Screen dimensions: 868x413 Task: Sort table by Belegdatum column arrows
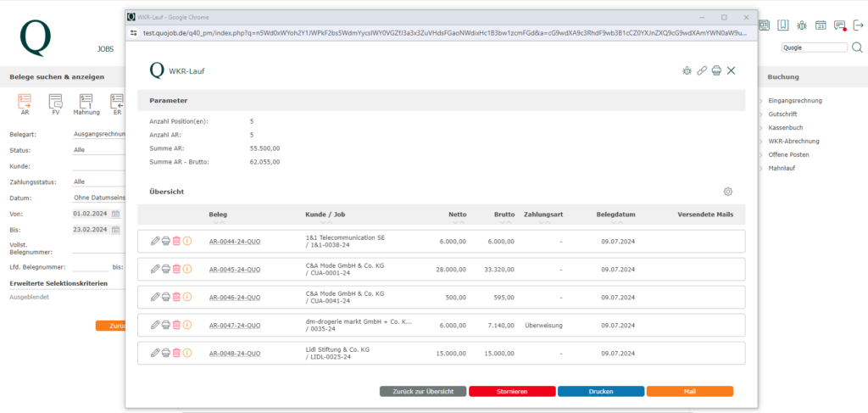615,222
